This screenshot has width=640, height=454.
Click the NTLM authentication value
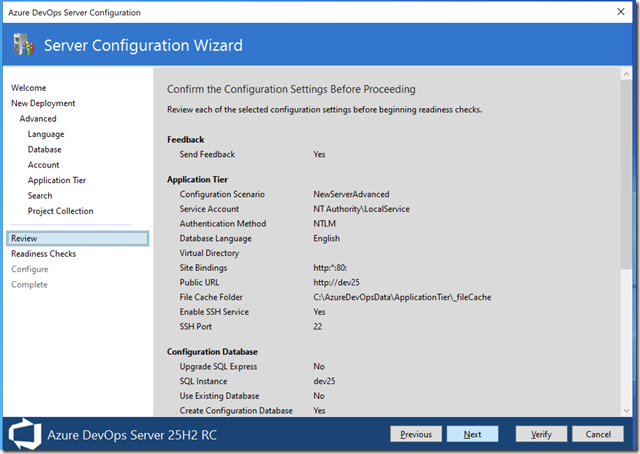tap(324, 224)
